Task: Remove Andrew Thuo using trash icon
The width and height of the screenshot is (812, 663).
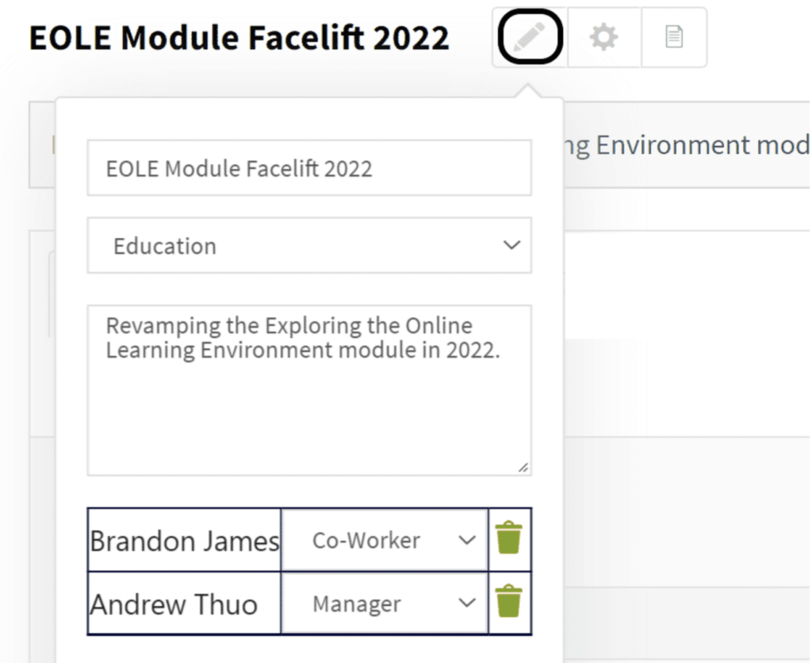Action: point(509,602)
